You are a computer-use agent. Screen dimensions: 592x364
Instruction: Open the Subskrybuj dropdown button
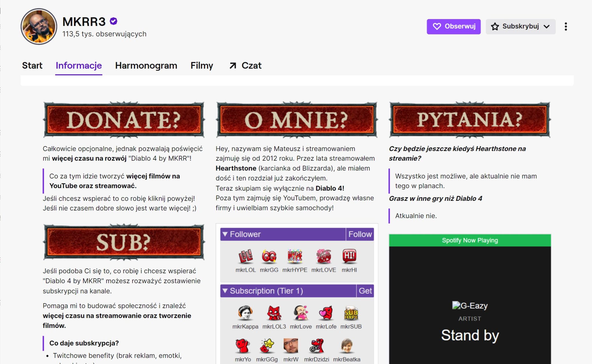pyautogui.click(x=521, y=27)
